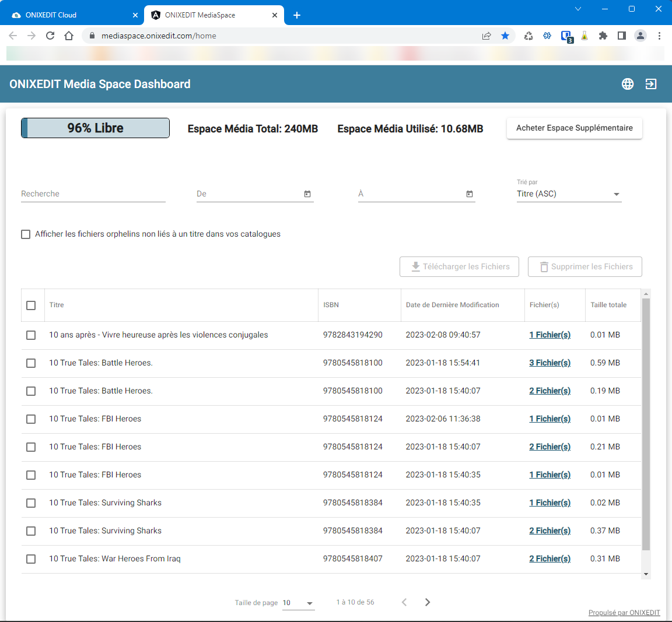Click the Bitwarden extension icon with badge 3
672x622 pixels.
[566, 36]
